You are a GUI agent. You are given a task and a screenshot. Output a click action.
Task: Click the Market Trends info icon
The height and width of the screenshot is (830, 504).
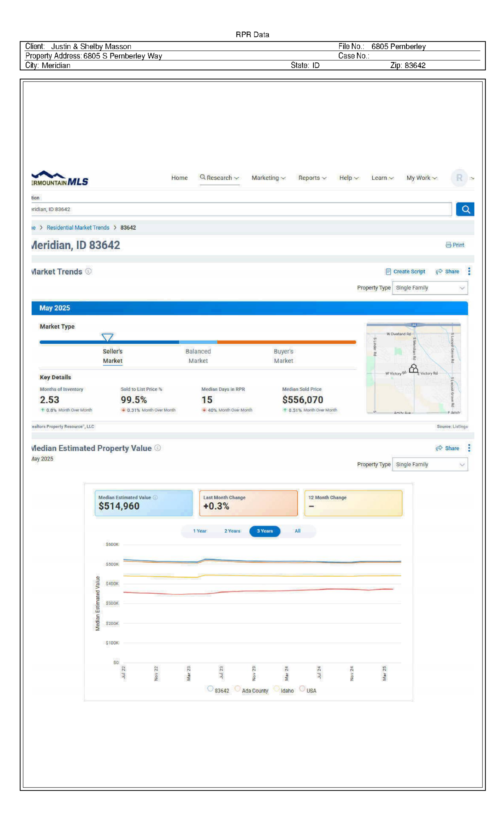(88, 271)
